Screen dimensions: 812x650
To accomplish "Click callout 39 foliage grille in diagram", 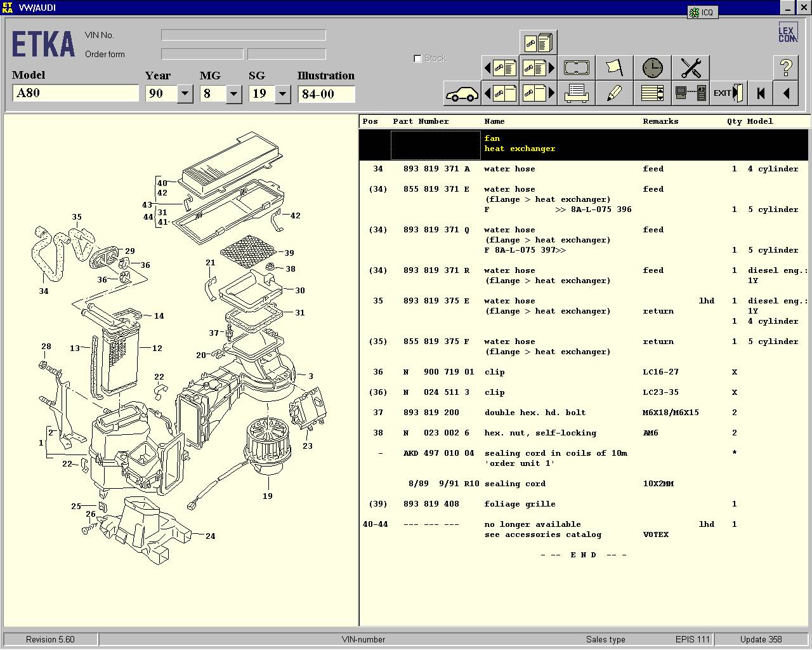I will (x=289, y=253).
